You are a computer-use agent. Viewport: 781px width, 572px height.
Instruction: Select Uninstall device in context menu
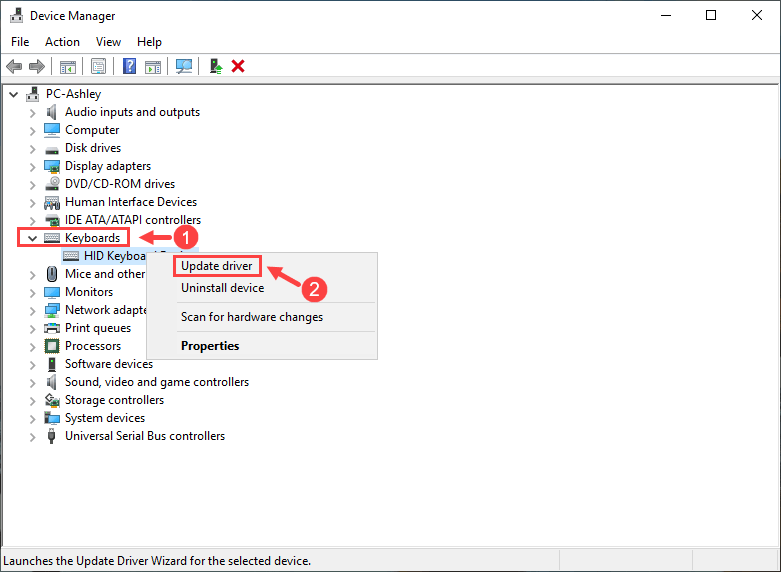pyautogui.click(x=222, y=288)
